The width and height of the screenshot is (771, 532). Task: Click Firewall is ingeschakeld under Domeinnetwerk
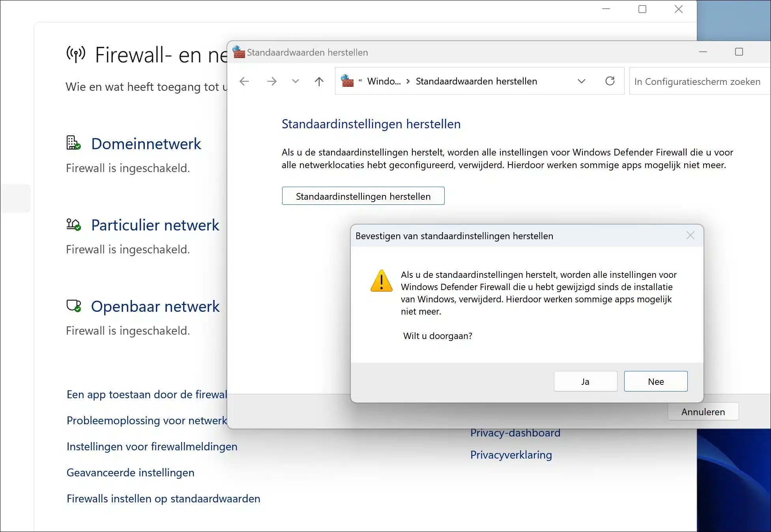click(x=128, y=168)
